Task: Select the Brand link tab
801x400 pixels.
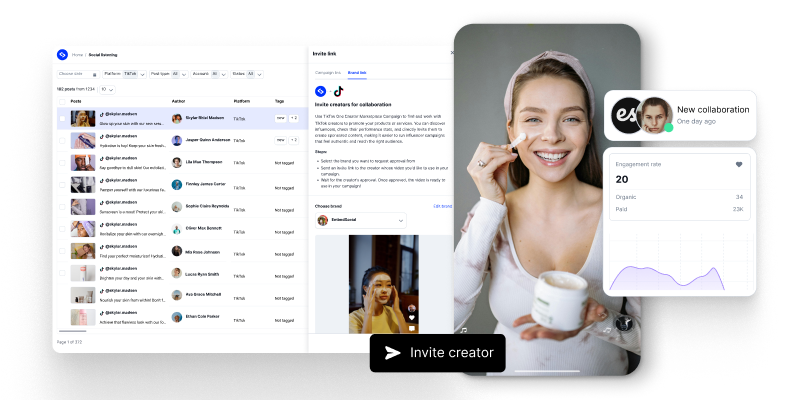Action: 357,73
